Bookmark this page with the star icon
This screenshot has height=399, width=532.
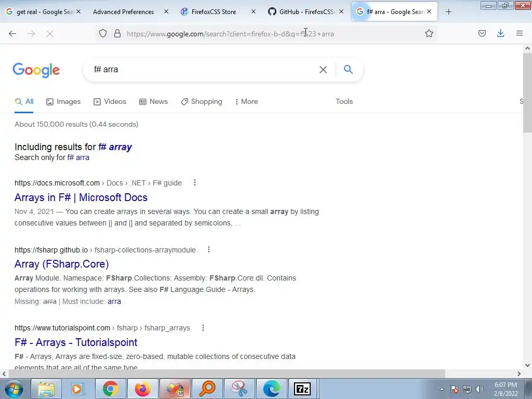[x=429, y=33]
